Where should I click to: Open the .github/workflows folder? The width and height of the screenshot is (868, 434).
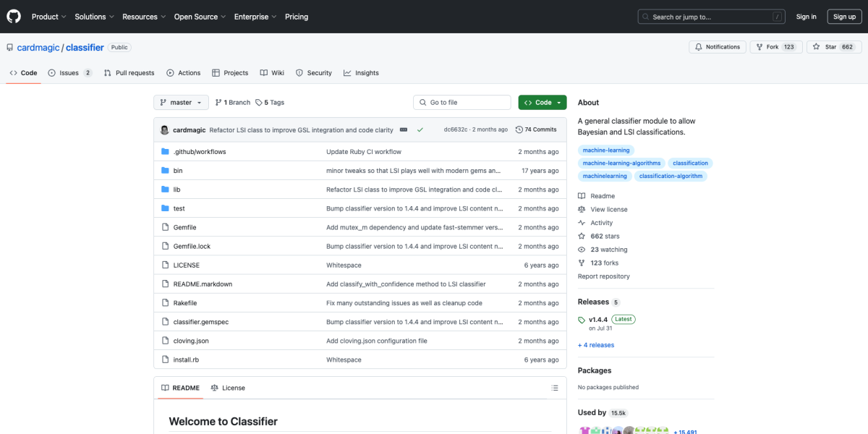(200, 152)
